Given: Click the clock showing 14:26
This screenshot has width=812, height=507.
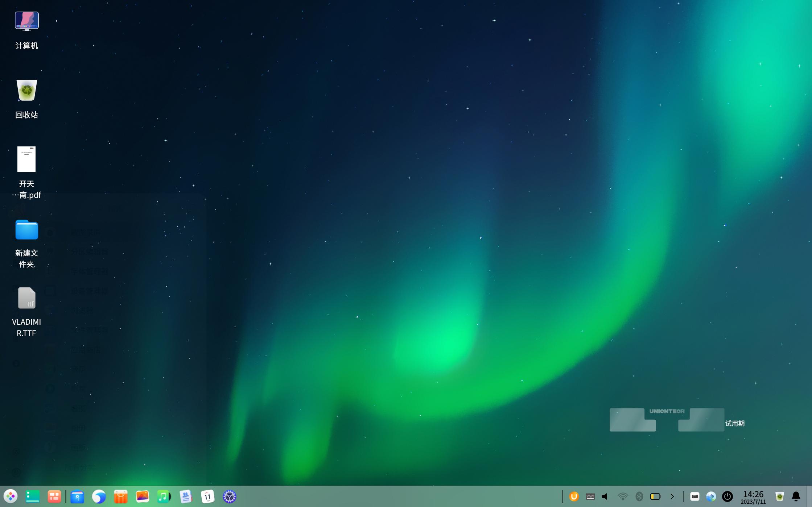Looking at the screenshot, I should [753, 497].
